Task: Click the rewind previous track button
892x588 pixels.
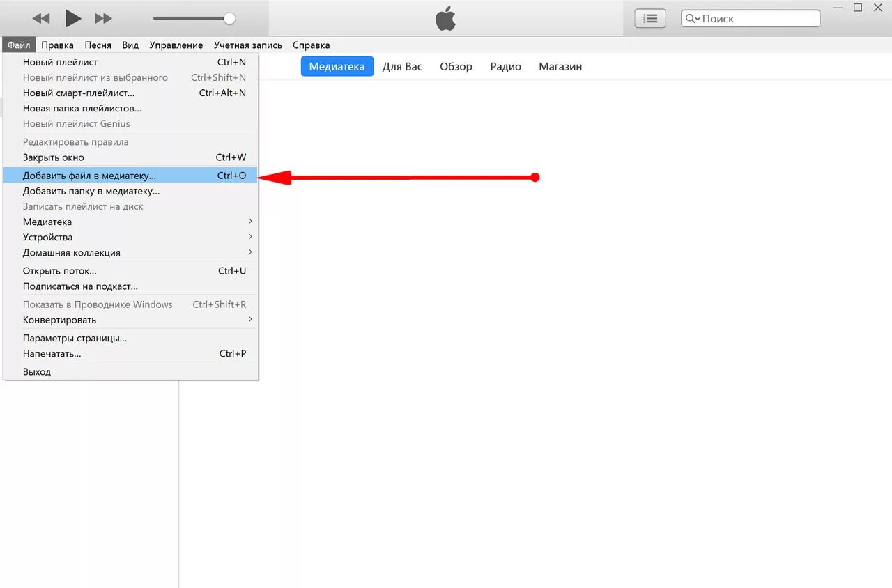Action: point(41,19)
